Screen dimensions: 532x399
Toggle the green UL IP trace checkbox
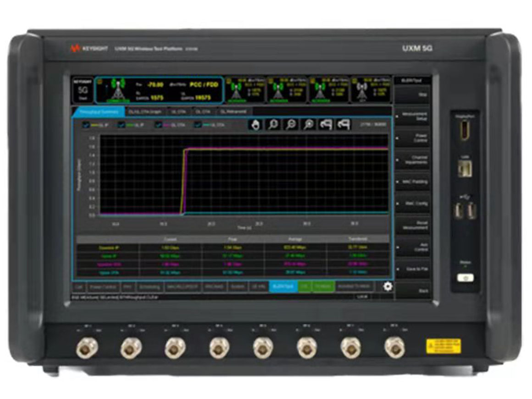(122, 125)
